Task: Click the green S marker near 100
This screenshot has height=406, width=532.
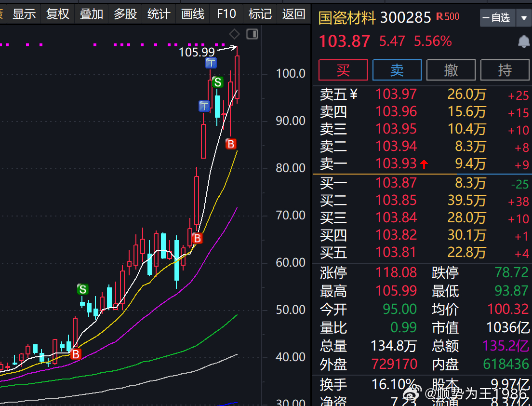Action: coord(218,82)
